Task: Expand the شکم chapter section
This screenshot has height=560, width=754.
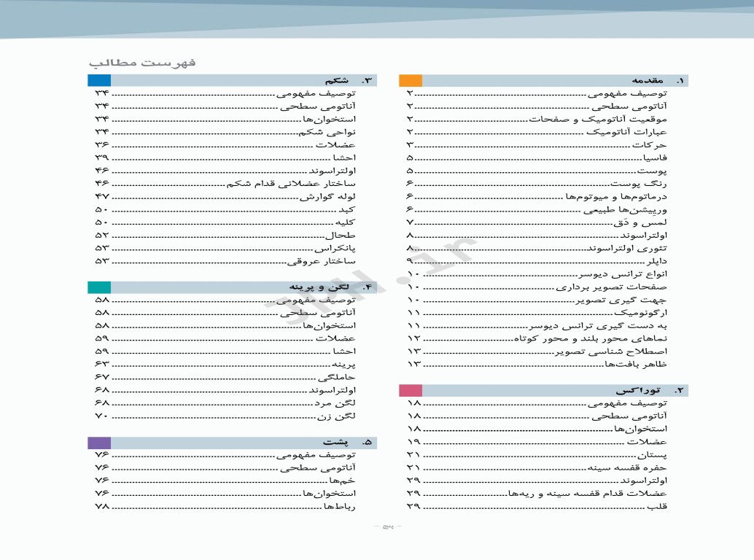Action: click(233, 80)
